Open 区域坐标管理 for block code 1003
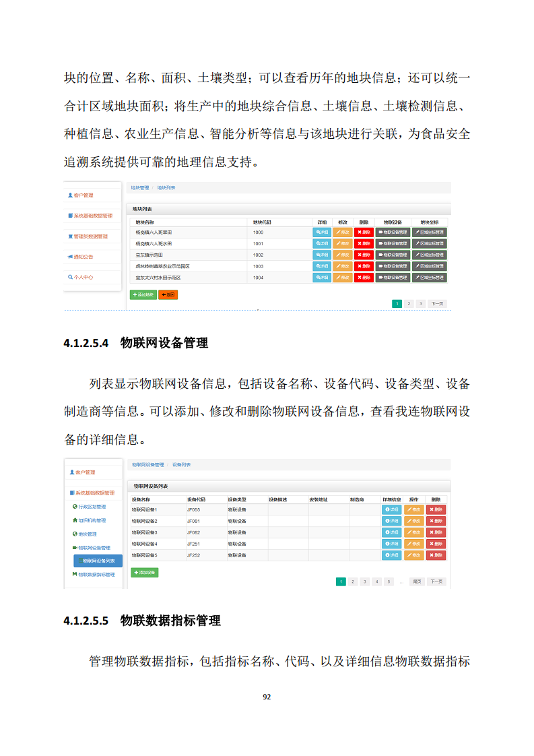This screenshot has width=534, height=756. [x=430, y=266]
